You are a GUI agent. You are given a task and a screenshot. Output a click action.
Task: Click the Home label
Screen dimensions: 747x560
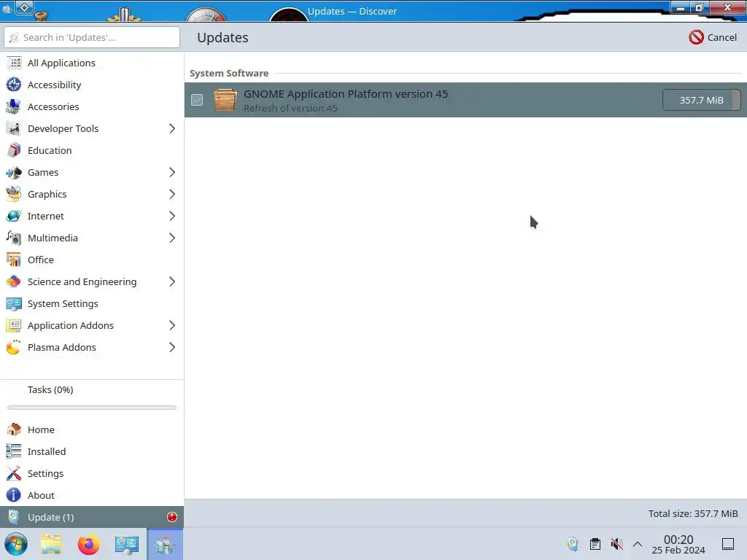[x=41, y=429]
